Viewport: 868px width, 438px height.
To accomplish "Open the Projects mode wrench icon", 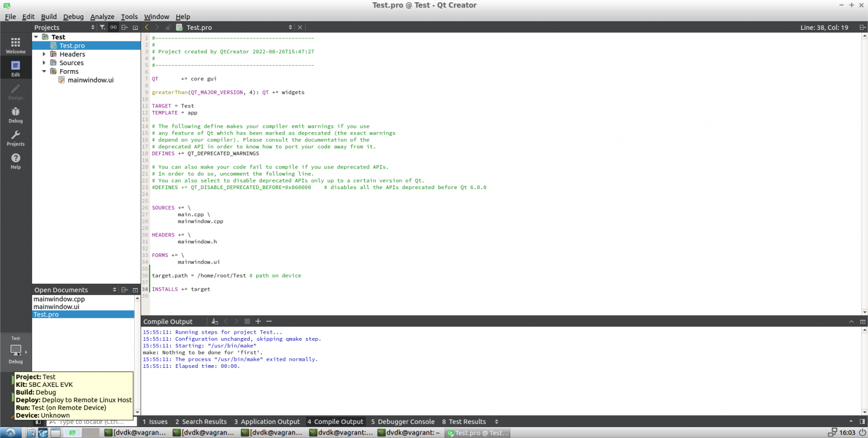I will tap(15, 137).
